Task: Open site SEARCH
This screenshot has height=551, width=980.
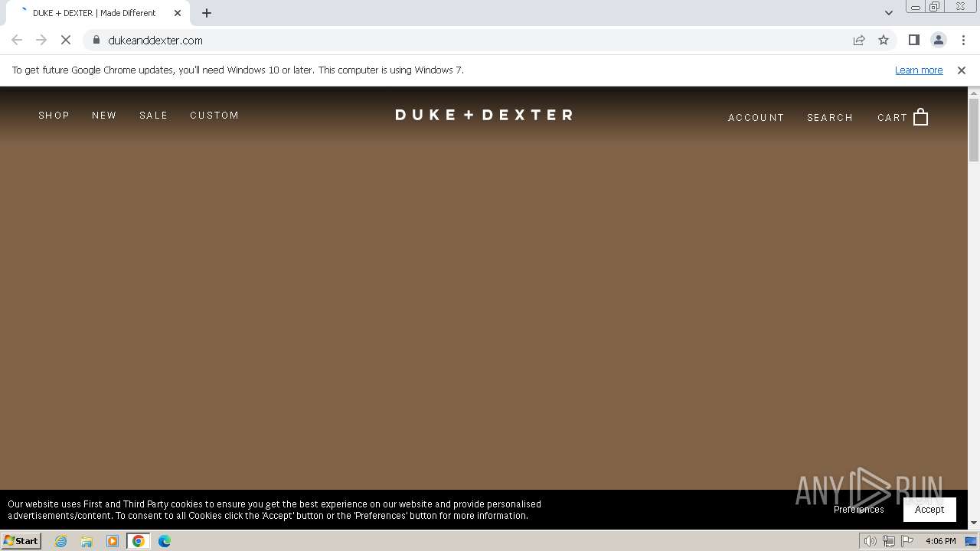Action: (830, 117)
